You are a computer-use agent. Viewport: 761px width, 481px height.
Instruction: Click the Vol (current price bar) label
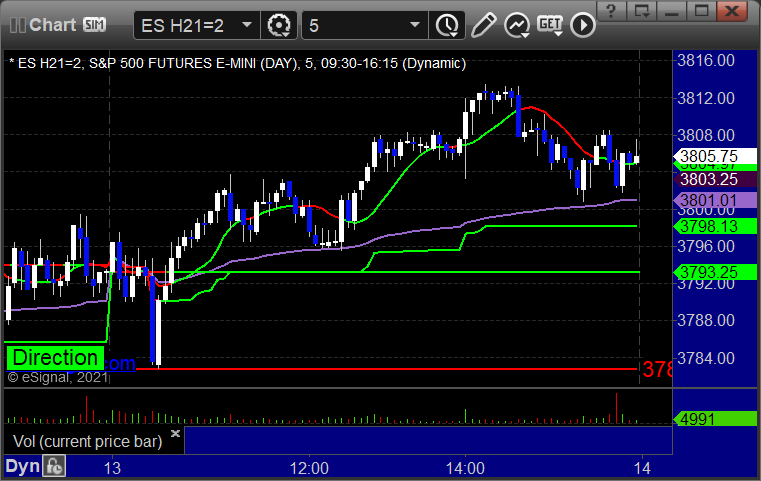[87, 441]
